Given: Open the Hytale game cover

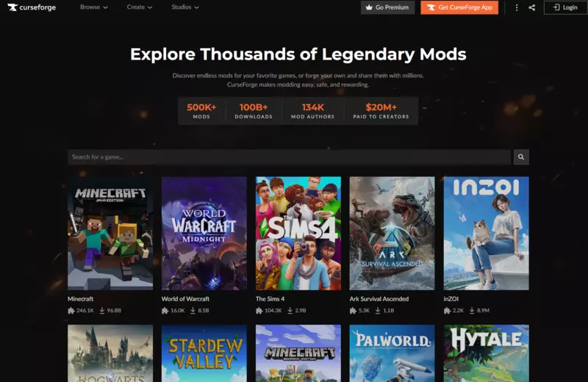Looking at the screenshot, I should 486,353.
